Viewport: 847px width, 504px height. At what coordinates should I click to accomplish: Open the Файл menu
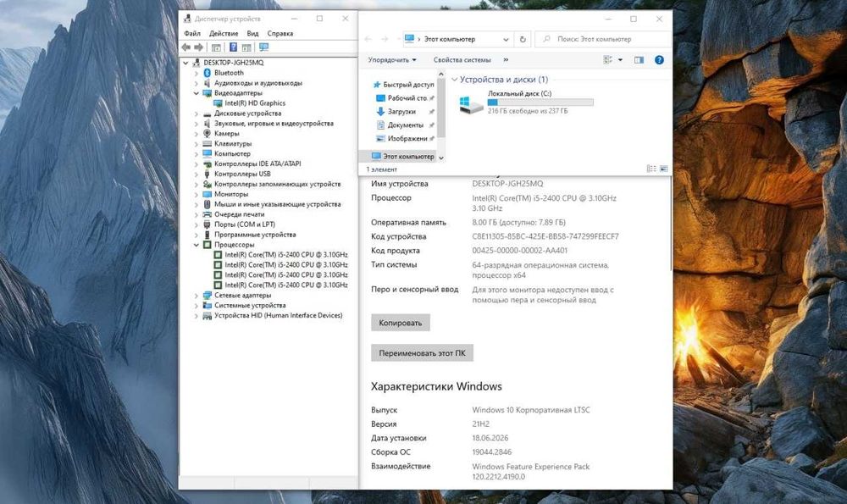coord(191,34)
